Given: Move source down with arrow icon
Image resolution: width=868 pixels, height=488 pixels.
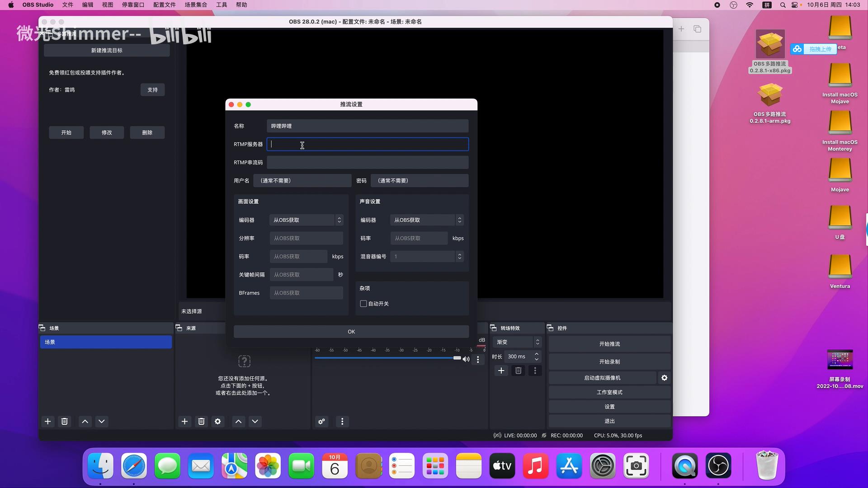Looking at the screenshot, I should tap(255, 421).
